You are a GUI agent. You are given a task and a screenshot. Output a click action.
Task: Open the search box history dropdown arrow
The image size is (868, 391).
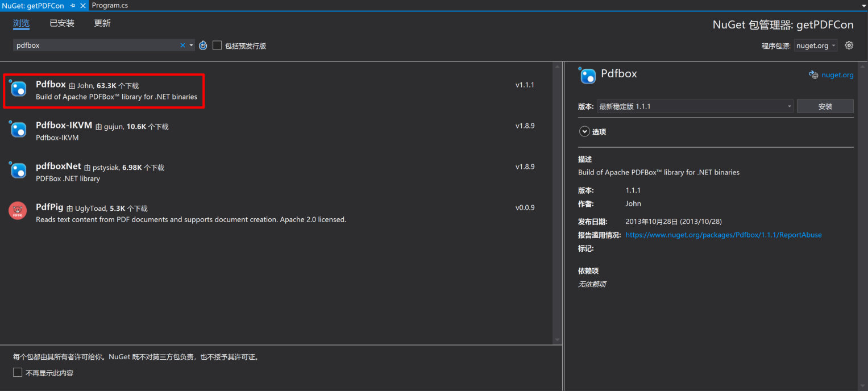(x=191, y=45)
